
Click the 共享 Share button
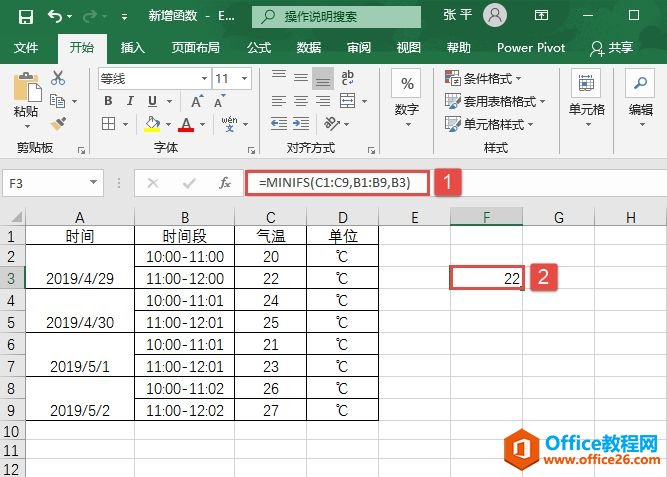612,48
